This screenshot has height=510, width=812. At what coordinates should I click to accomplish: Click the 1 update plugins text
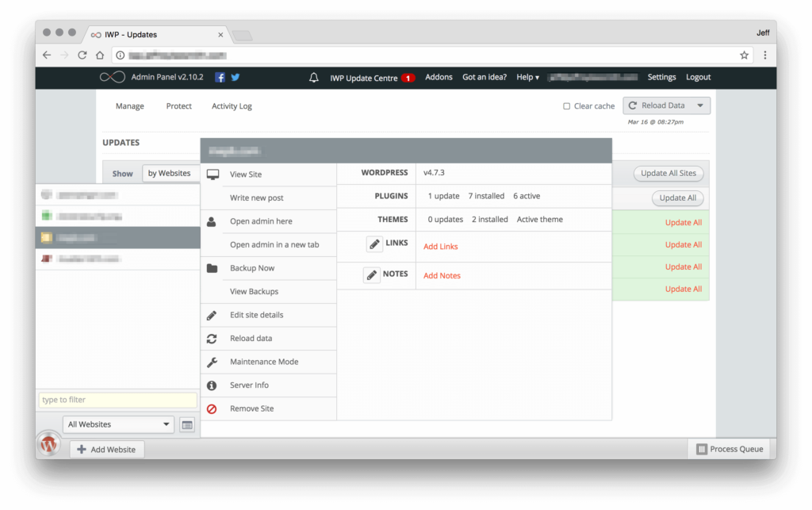(443, 196)
